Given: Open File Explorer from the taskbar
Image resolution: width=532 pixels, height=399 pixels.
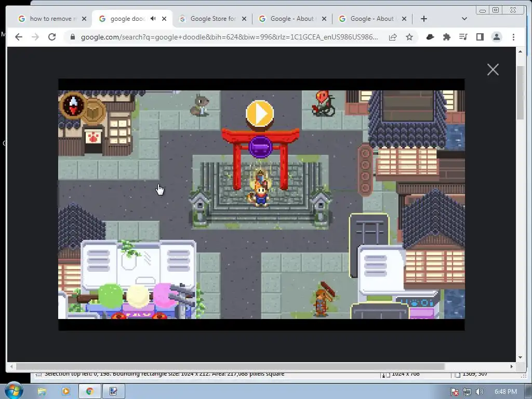Looking at the screenshot, I should tap(42, 392).
